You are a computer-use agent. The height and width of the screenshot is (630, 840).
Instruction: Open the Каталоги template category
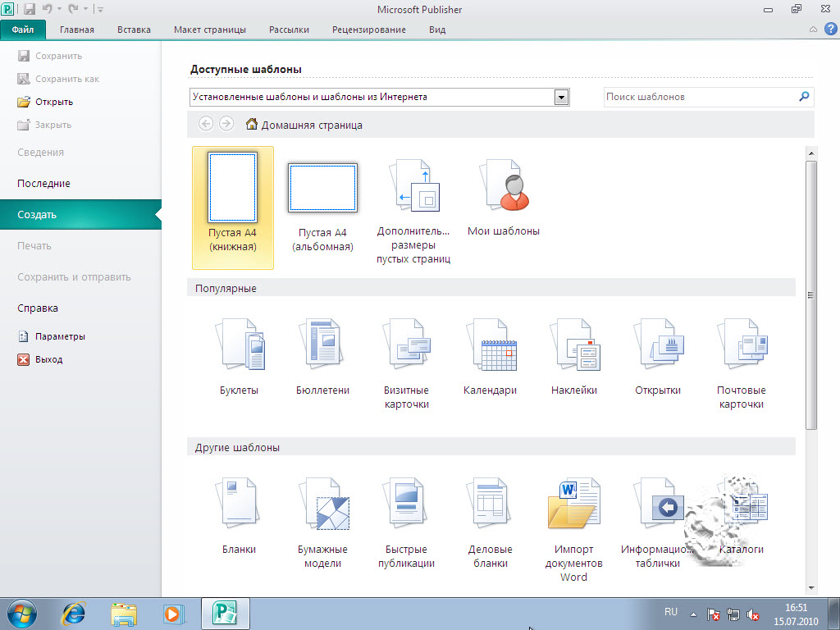click(x=742, y=515)
